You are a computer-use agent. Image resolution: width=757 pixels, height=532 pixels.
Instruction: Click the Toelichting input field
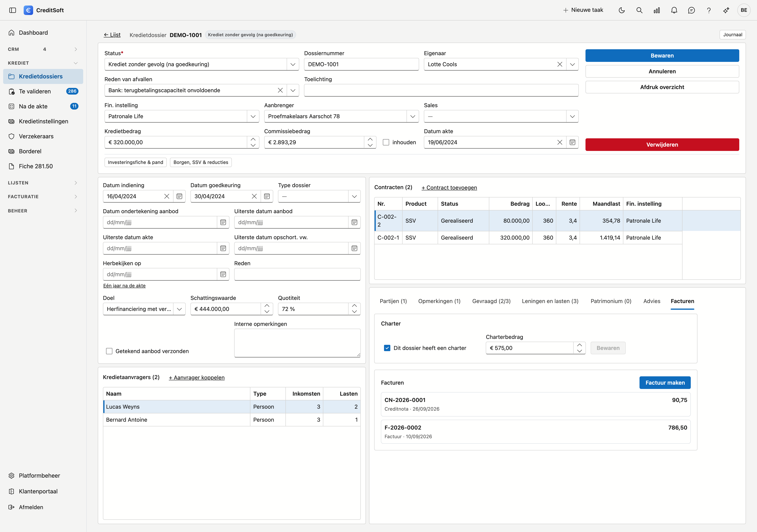(x=441, y=90)
